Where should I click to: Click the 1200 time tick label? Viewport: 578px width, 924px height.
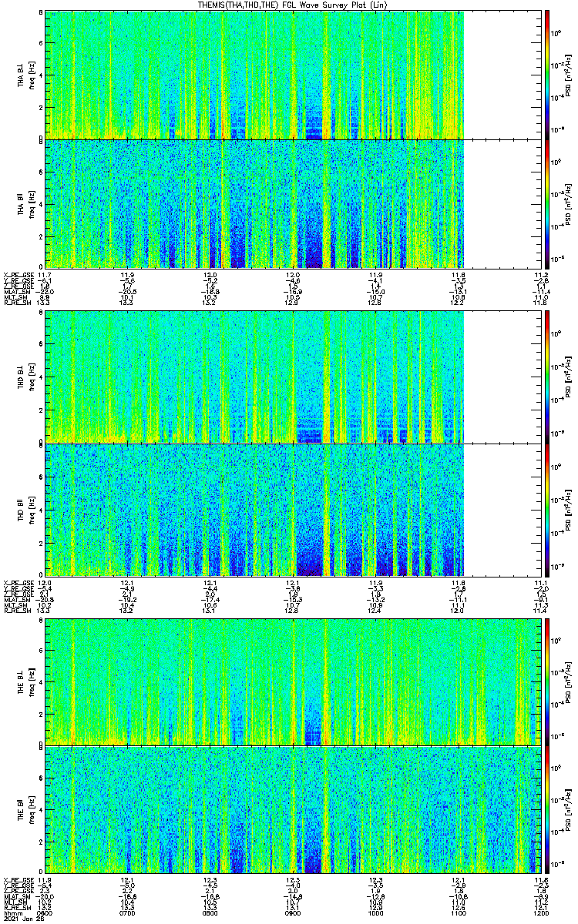point(540,912)
